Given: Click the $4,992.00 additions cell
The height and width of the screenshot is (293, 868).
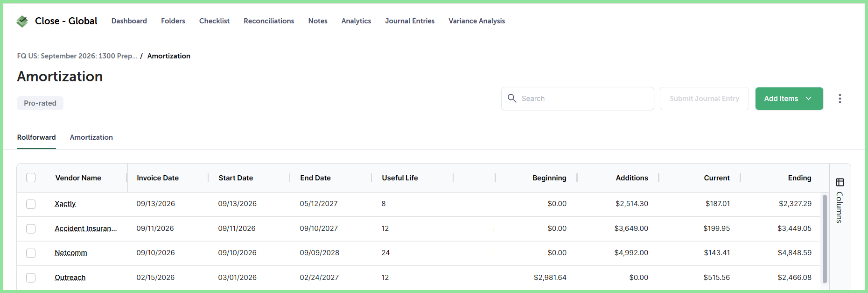Looking at the screenshot, I should click(631, 253).
